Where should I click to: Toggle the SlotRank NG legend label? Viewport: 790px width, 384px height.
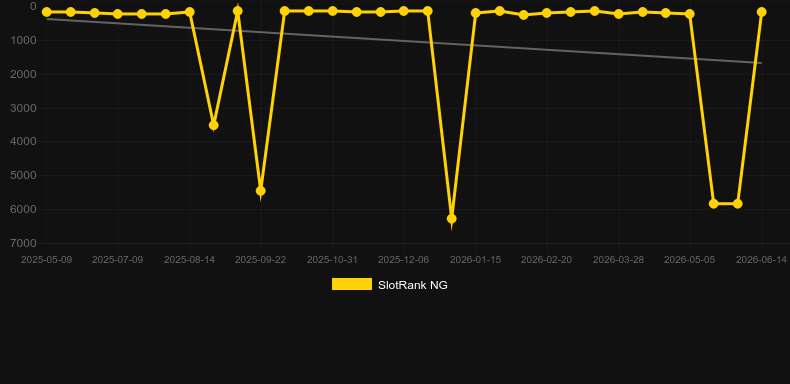(413, 285)
